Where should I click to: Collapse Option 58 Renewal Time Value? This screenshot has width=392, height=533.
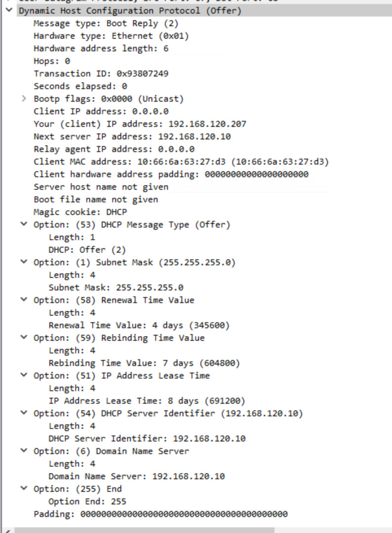coord(24,300)
